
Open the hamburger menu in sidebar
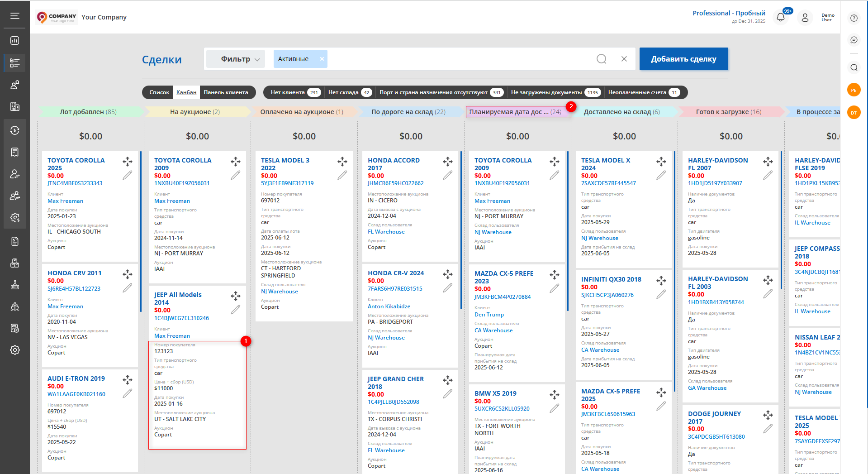point(15,16)
